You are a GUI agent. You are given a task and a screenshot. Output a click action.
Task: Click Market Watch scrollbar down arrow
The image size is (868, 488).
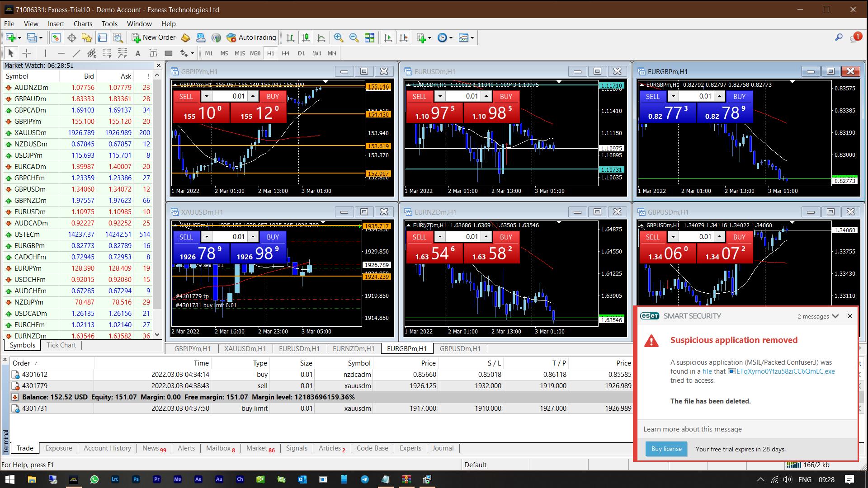[157, 335]
